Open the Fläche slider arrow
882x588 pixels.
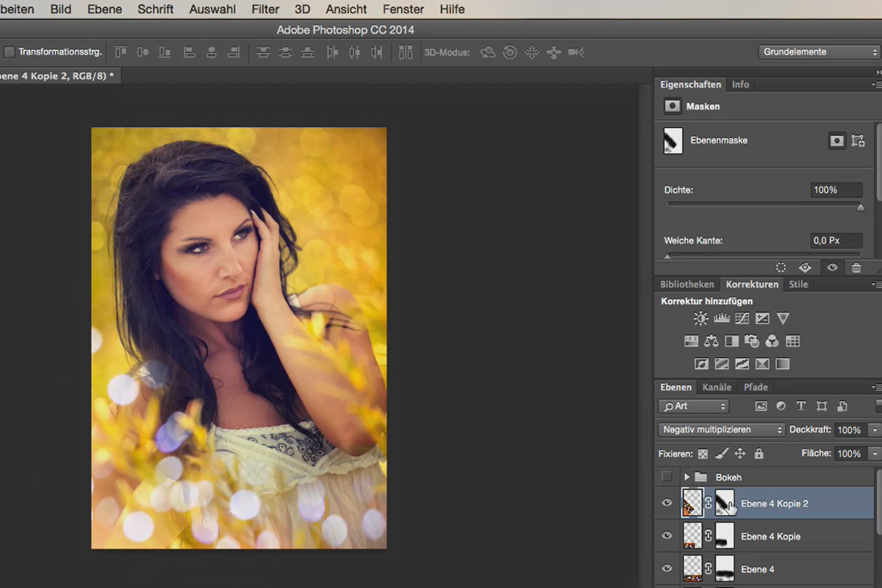[x=875, y=453]
